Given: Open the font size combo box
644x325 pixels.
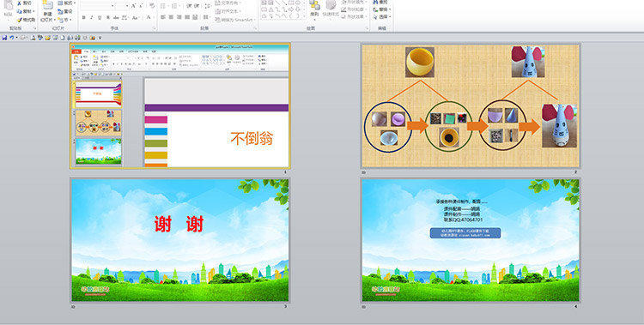Looking at the screenshot, I should 123,6.
